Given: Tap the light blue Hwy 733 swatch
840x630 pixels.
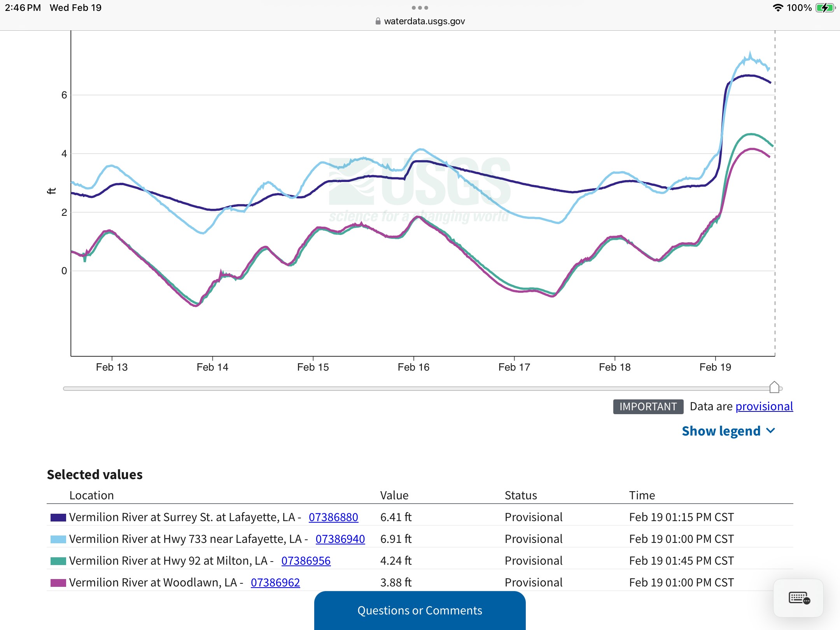Looking at the screenshot, I should click(58, 539).
